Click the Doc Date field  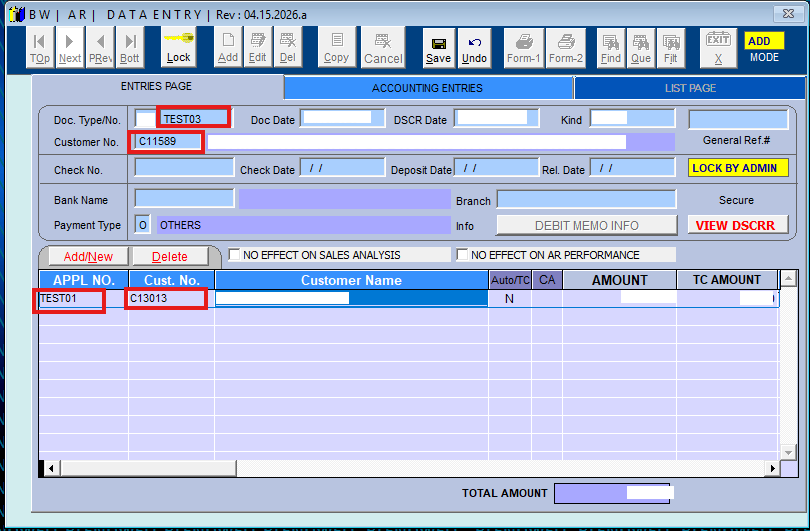coord(343,118)
